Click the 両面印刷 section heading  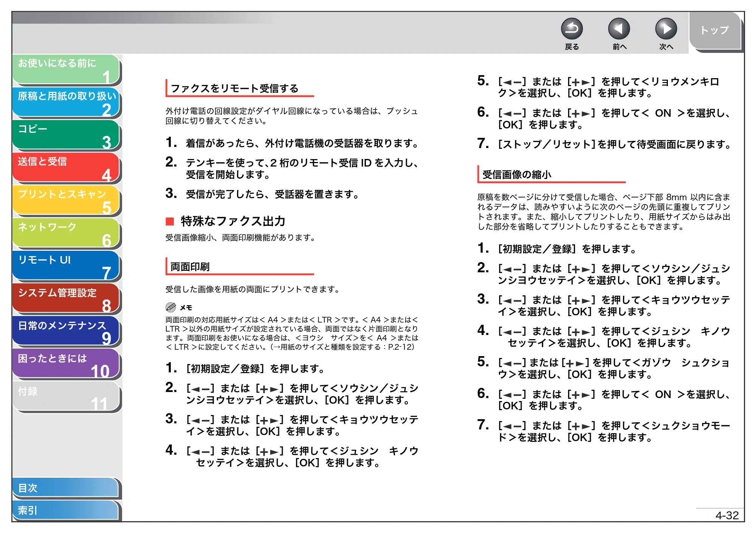[190, 267]
